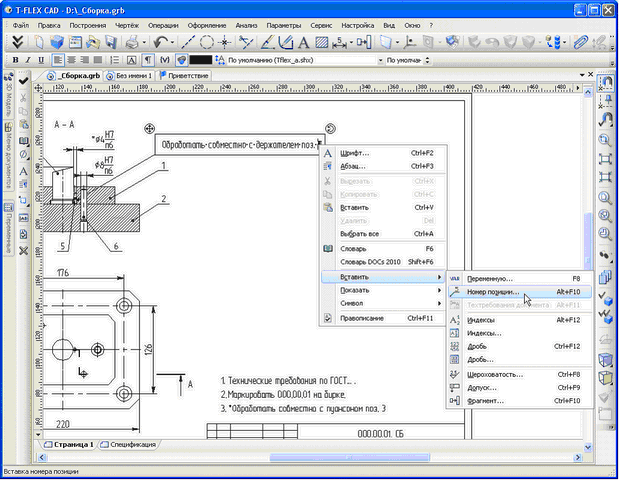Toggle italic text formatting
Image resolution: width=619 pixels, height=480 pixels.
click(x=30, y=60)
